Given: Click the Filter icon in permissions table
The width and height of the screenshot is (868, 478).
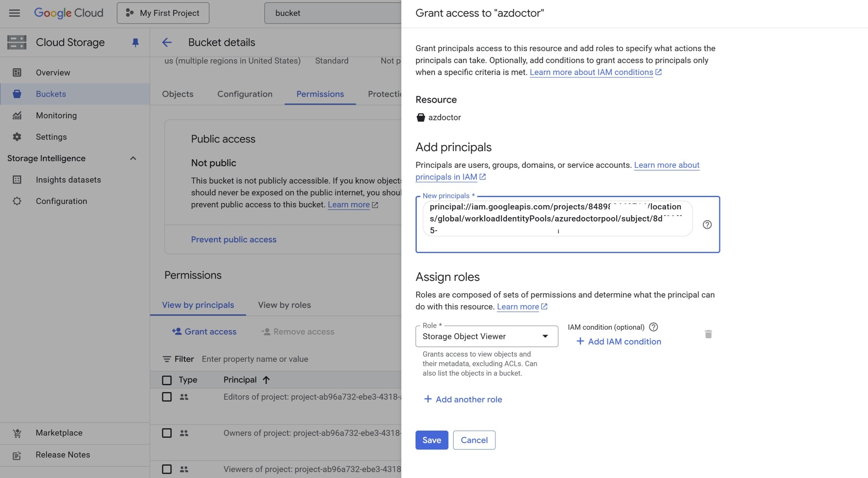Looking at the screenshot, I should (167, 359).
